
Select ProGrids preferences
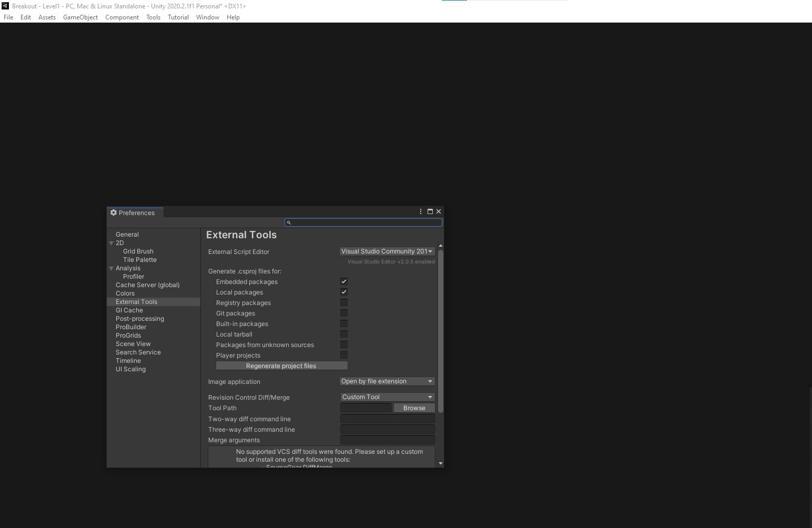[128, 336]
